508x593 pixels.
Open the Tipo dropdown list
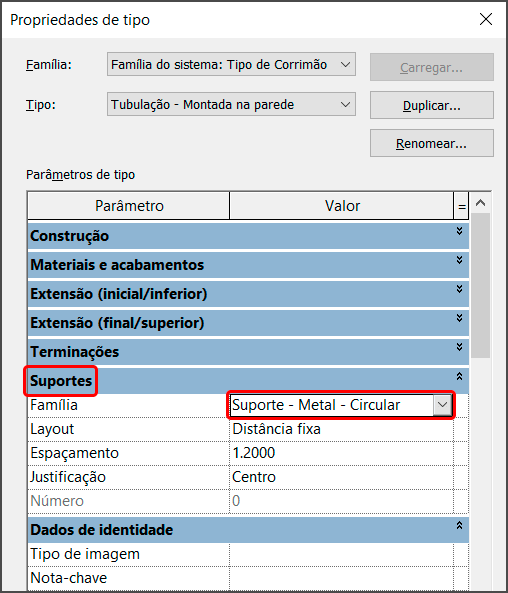pos(231,104)
